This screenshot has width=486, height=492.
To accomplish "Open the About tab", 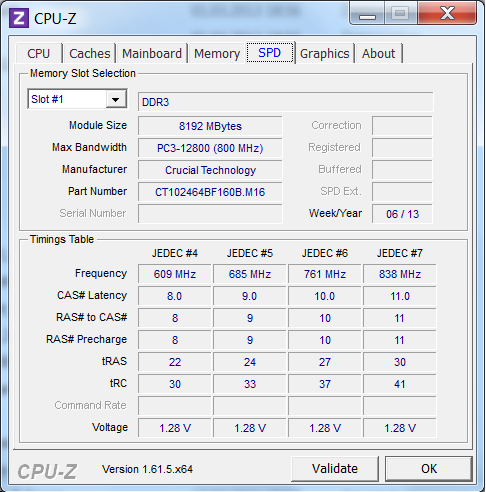I will tap(379, 54).
